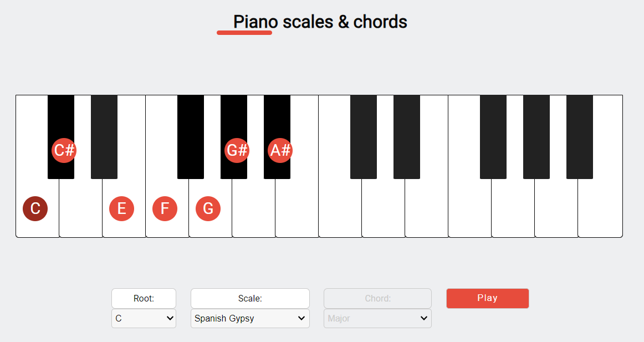This screenshot has width=644, height=342.
Task: Open the Root note dropdown showing C
Action: pyautogui.click(x=144, y=319)
